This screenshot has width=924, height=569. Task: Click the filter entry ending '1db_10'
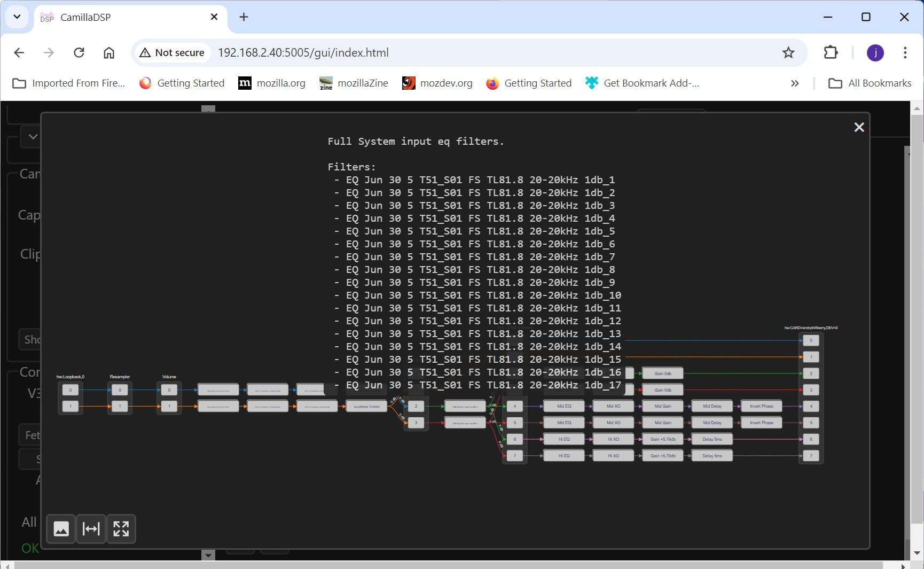(477, 295)
